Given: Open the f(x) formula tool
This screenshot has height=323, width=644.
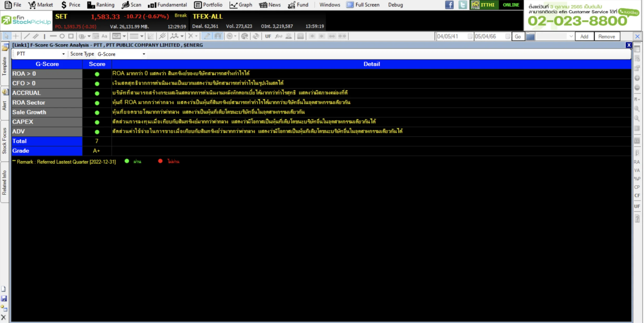Looking at the screenshot, I should pos(278,36).
